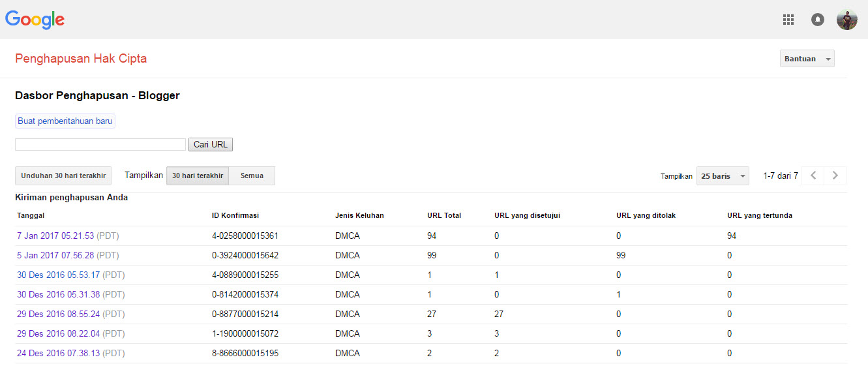The width and height of the screenshot is (868, 366).
Task: Select confirmation ID 0-8877000015214
Action: click(x=245, y=314)
